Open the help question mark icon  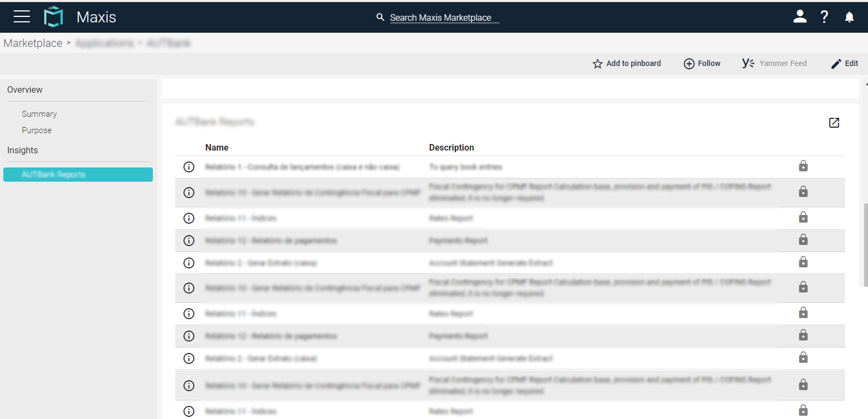click(824, 17)
